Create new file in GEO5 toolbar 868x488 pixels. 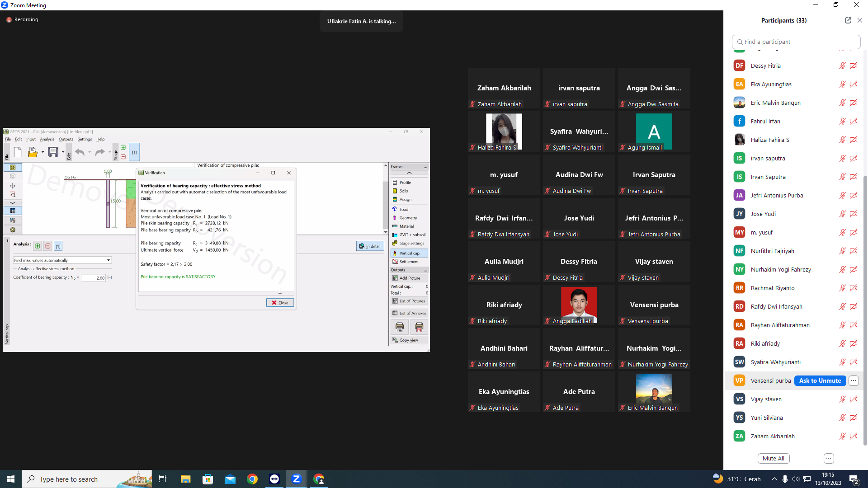tap(18, 152)
